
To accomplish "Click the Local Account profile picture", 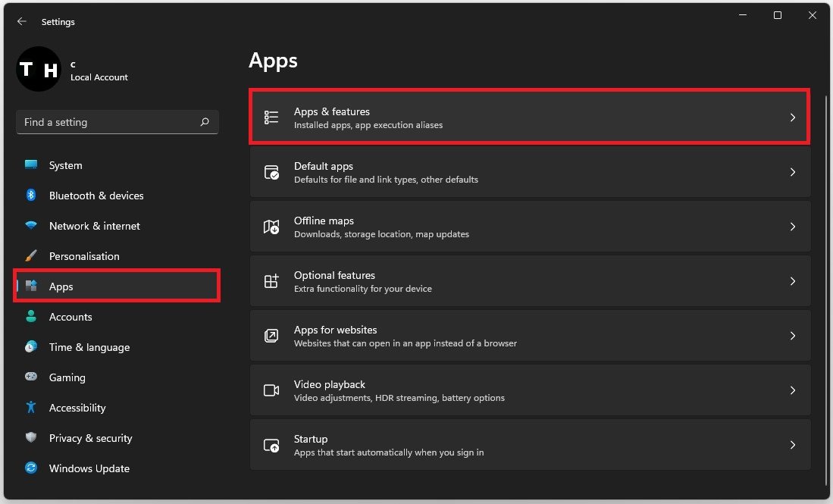I will 39,70.
